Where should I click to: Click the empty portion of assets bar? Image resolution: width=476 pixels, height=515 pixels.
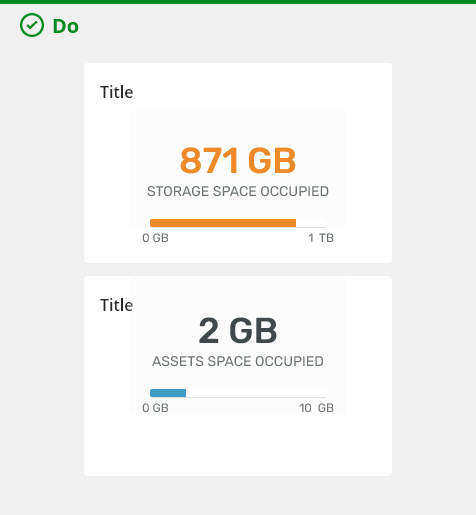coord(256,393)
